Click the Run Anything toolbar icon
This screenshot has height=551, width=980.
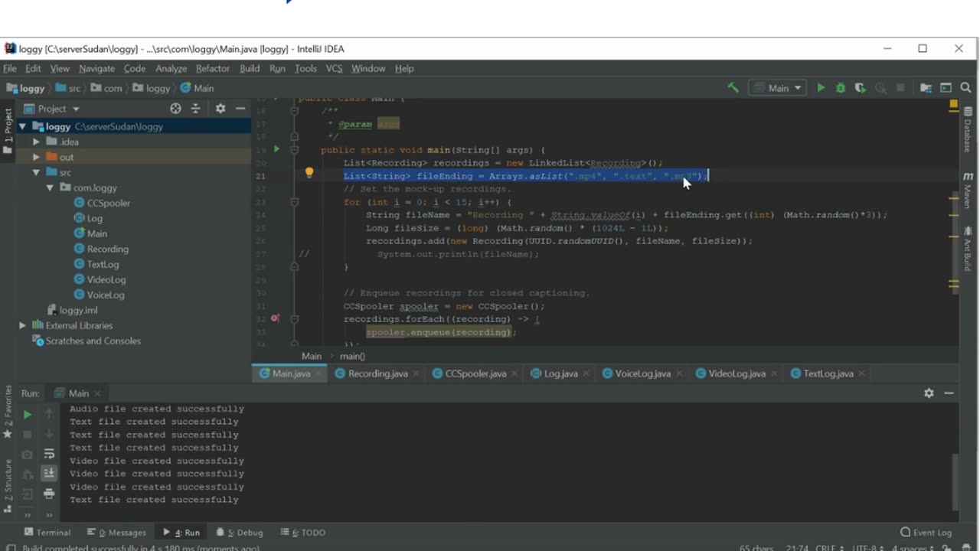point(946,88)
